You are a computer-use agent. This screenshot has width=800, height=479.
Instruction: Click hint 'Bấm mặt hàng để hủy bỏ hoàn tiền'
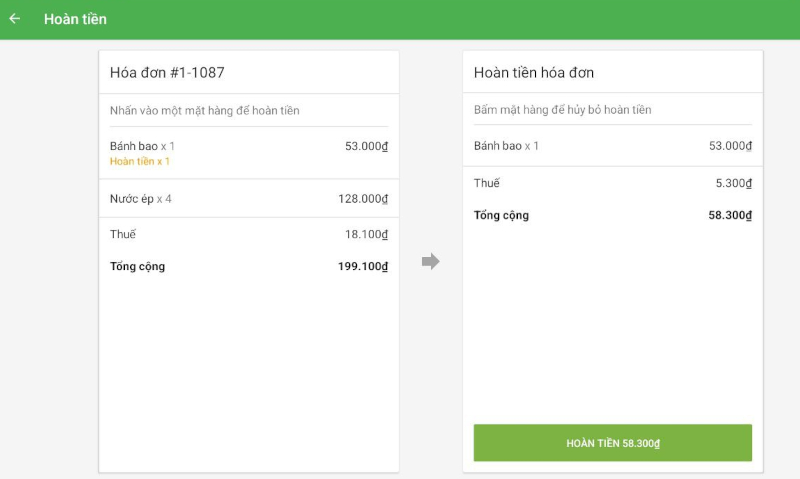coord(562,110)
